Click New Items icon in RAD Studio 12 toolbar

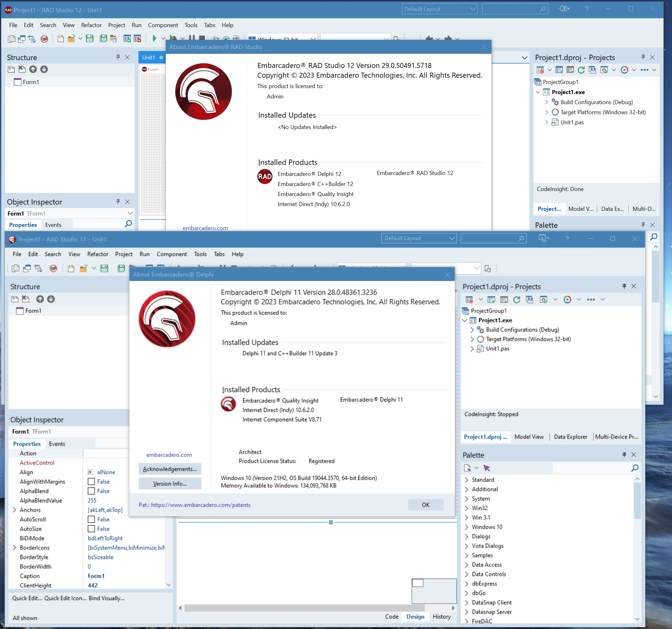60,39
